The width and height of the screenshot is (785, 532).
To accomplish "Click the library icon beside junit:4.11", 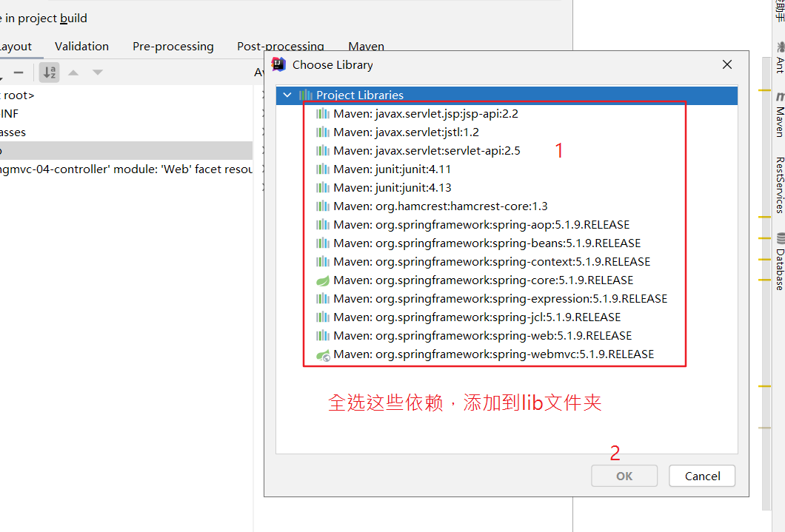I will coord(323,169).
